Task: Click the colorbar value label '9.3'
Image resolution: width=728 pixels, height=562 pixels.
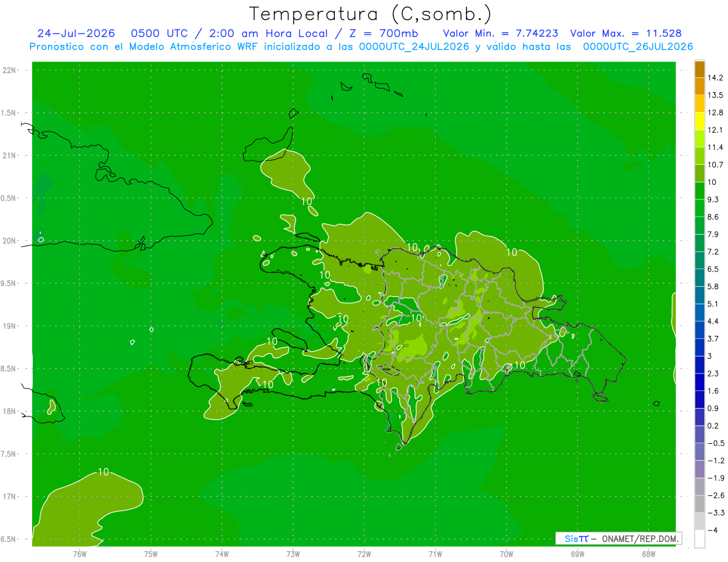Action: pos(713,199)
